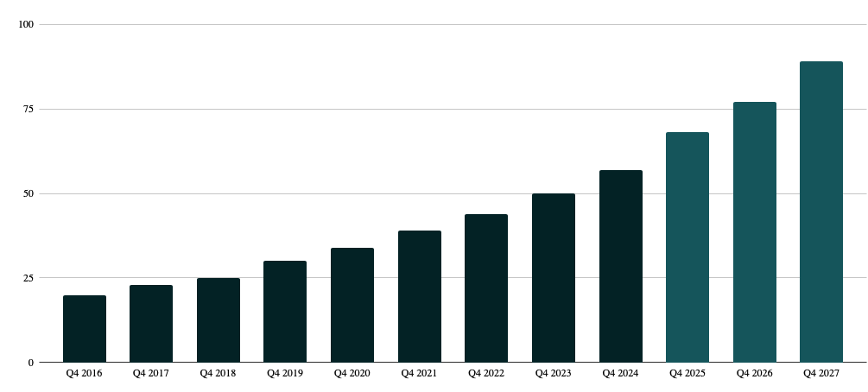868x392 pixels.
Task: Select the Q4 2021 bar
Action: (420, 297)
